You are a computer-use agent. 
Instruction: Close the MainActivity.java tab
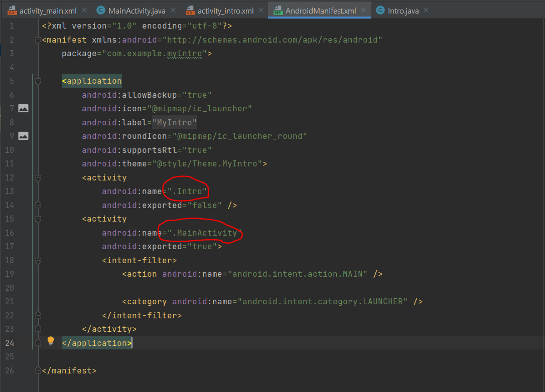click(x=173, y=10)
